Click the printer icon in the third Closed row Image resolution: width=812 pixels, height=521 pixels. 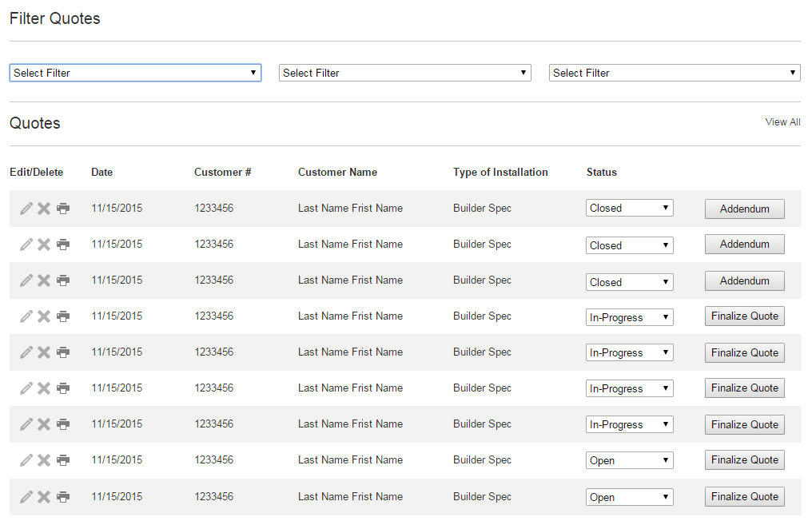(x=63, y=280)
